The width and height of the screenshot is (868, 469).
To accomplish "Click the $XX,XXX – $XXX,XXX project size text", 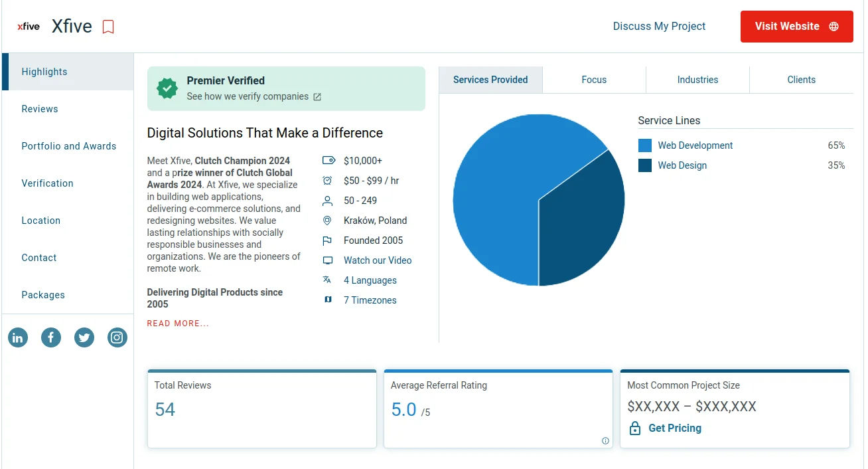I will point(691,407).
